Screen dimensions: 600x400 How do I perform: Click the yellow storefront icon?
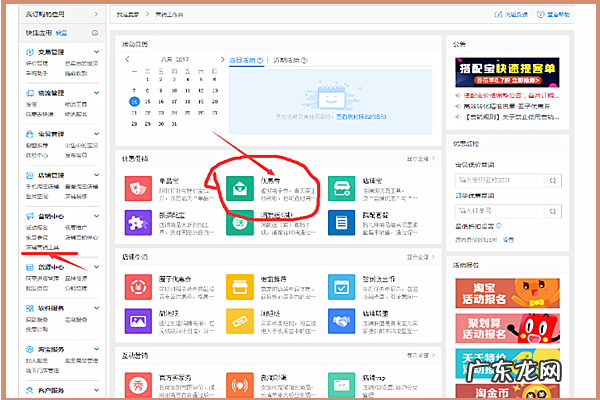tap(240, 287)
